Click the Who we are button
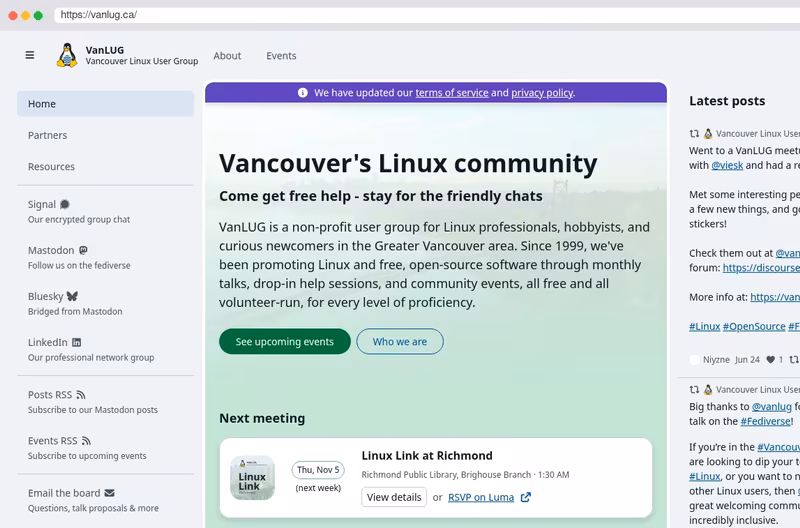 coord(399,341)
